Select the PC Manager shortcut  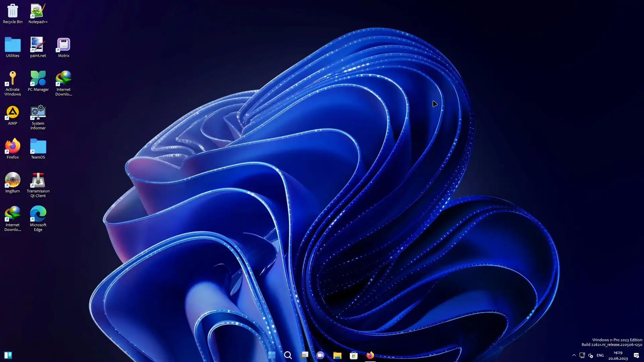coord(38,79)
